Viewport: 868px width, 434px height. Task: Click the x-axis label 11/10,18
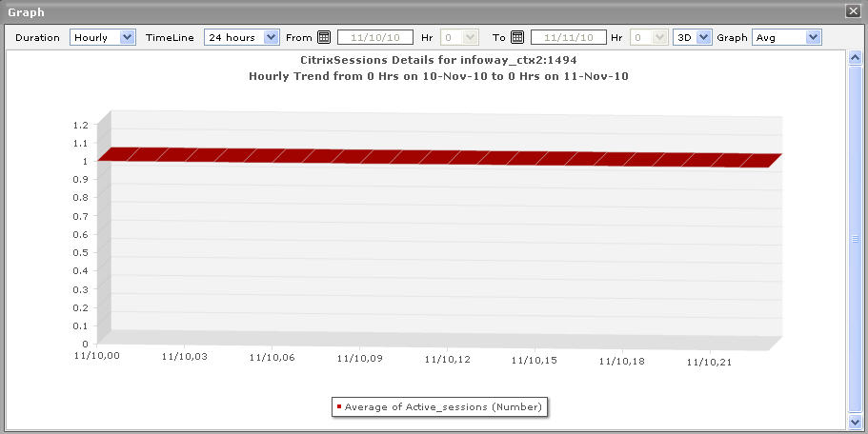tap(621, 361)
